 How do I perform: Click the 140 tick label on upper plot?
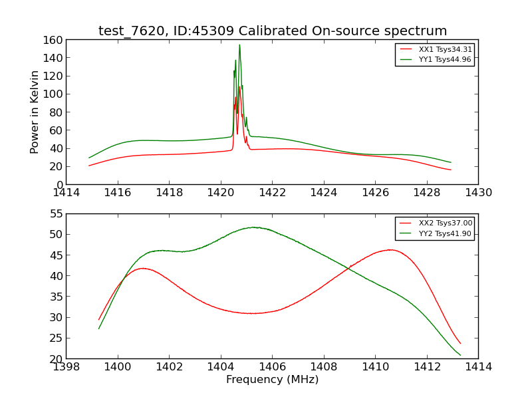pyautogui.click(x=53, y=58)
